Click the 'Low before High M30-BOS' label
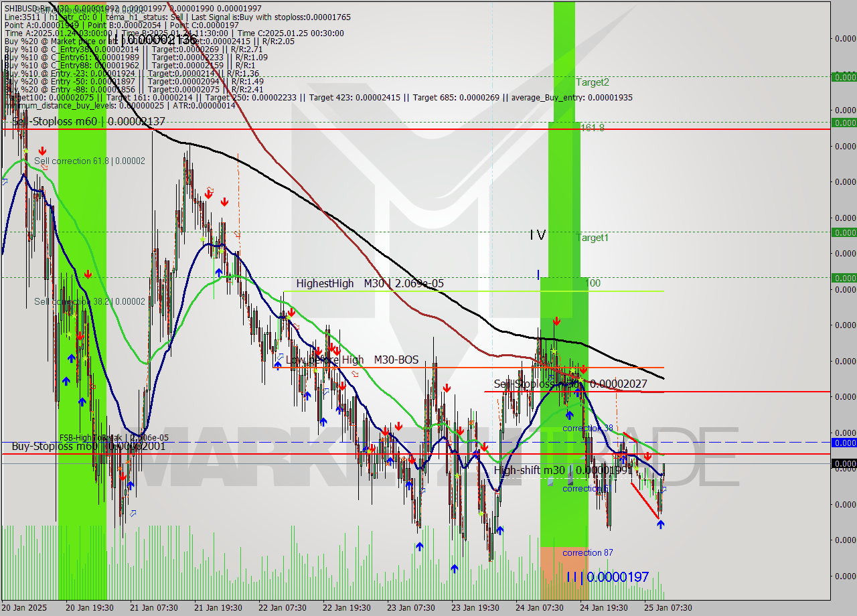The height and width of the screenshot is (616, 857). (x=352, y=360)
